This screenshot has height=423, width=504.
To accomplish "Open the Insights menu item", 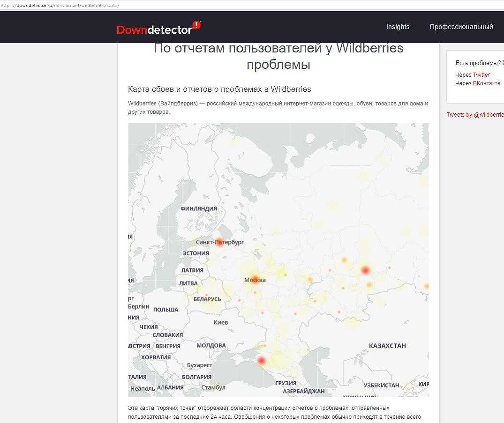I will [x=398, y=27].
